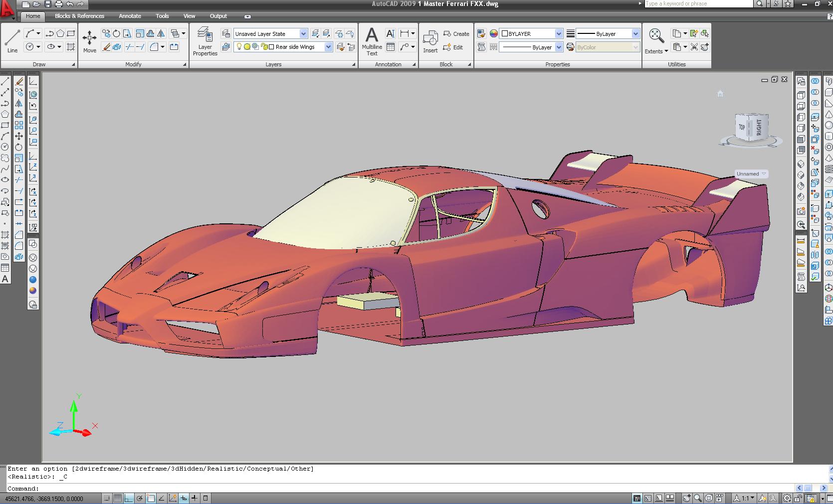Screen dimensions: 833x504
Task: Select the Mirror tool in Modify panel
Action: pos(161,33)
